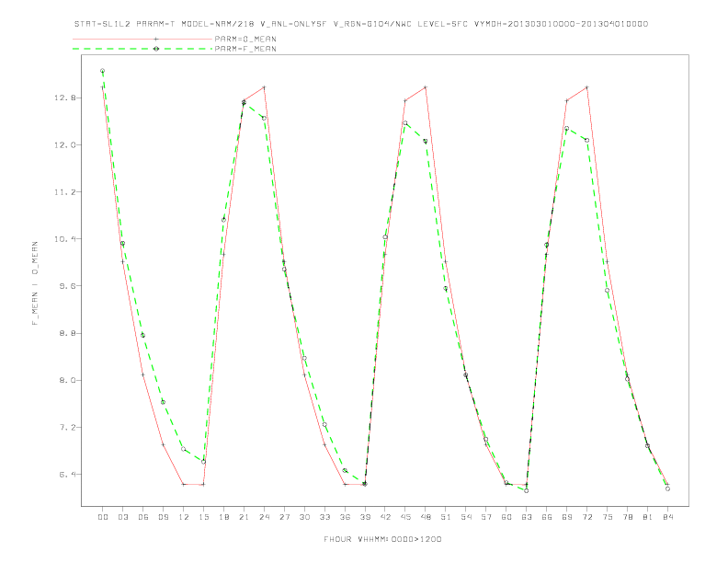Click the y-axis tick value 8.0
Screen dimensions: 728x563
click(67, 381)
